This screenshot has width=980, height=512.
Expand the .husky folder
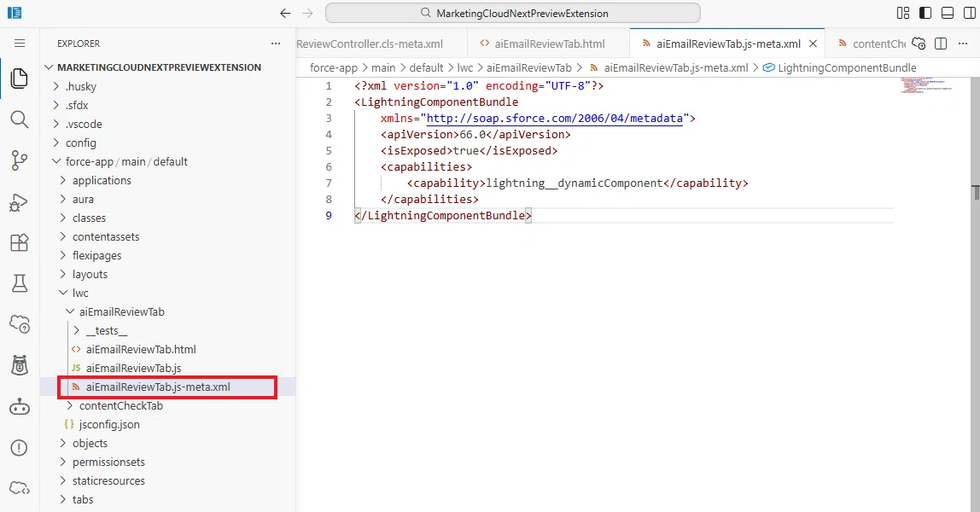(x=167, y=86)
